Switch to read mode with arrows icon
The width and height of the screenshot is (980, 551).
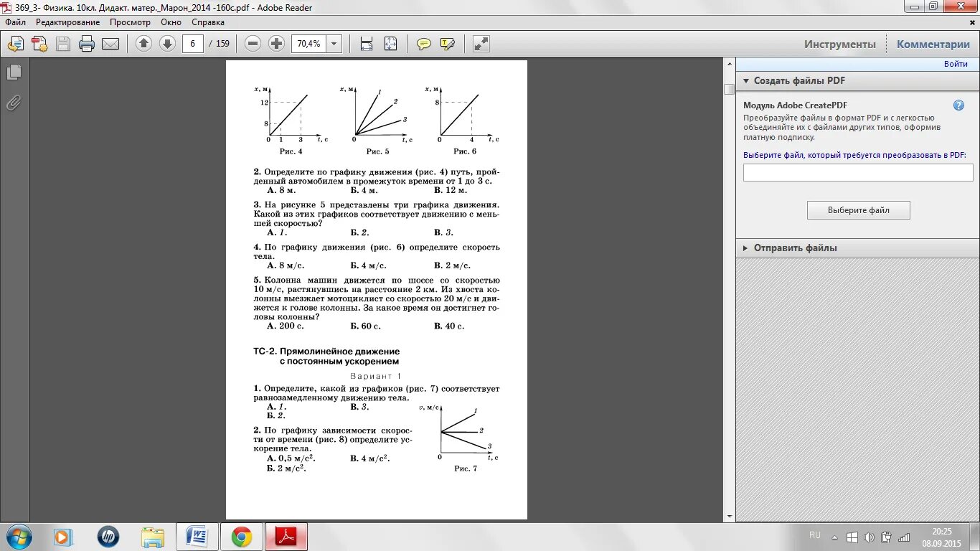tap(481, 44)
